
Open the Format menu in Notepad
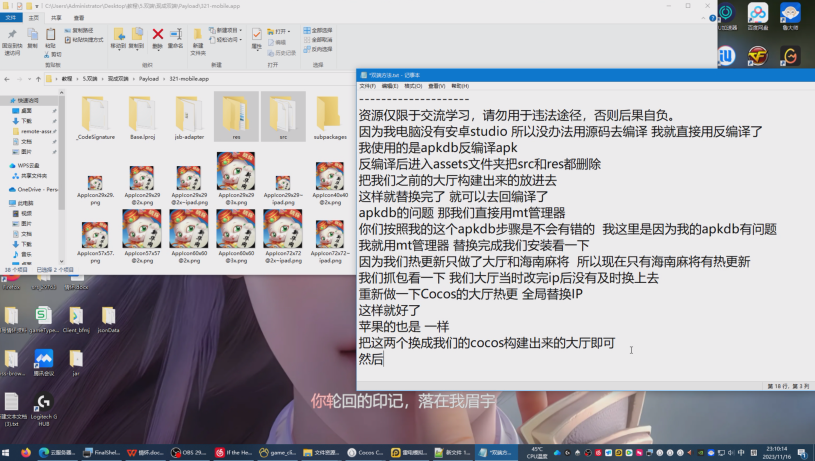tap(411, 86)
